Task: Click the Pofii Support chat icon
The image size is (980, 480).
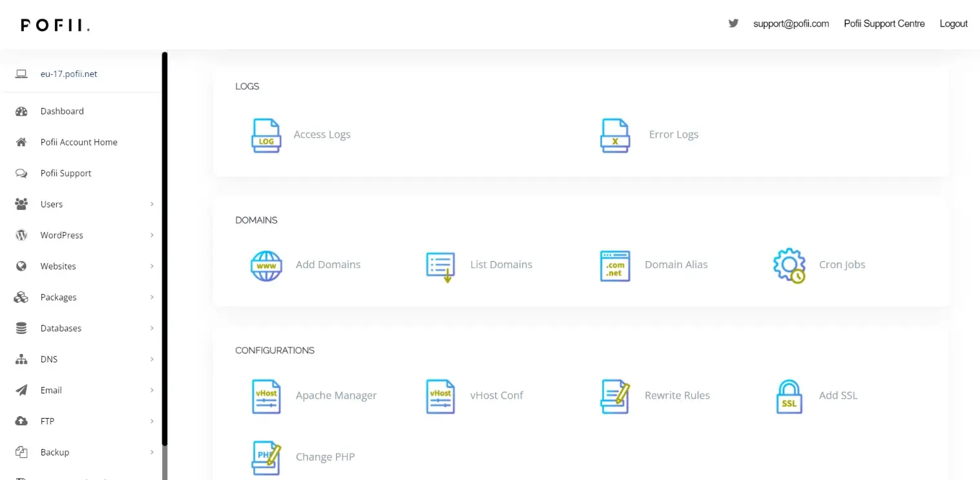Action: click(x=21, y=173)
